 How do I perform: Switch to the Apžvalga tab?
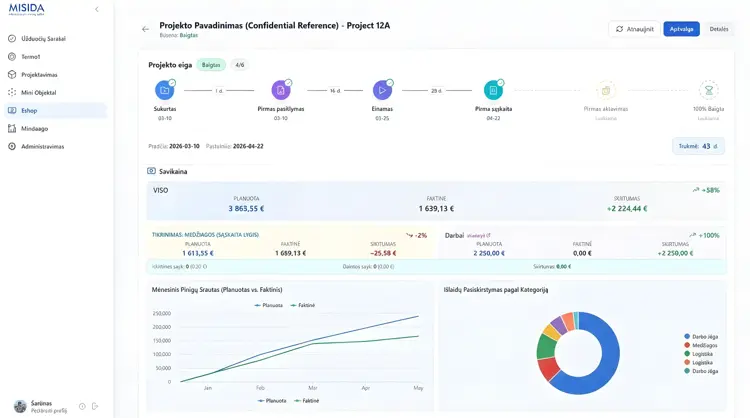(681, 29)
